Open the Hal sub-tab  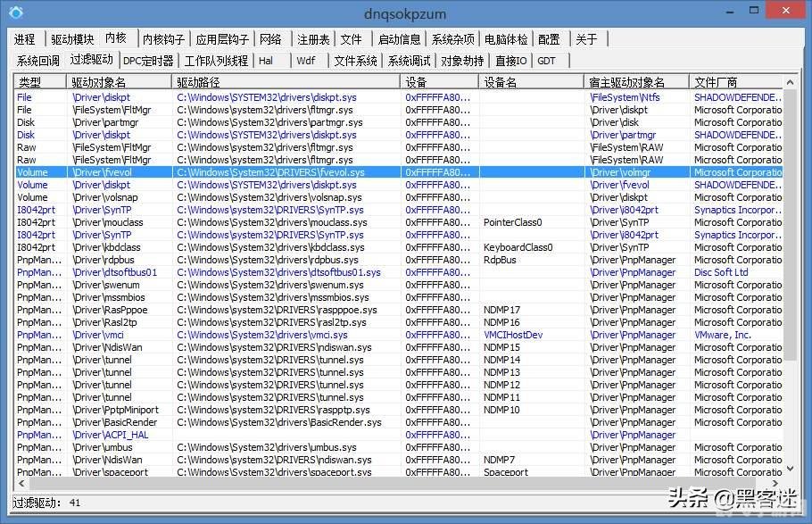coord(266,61)
